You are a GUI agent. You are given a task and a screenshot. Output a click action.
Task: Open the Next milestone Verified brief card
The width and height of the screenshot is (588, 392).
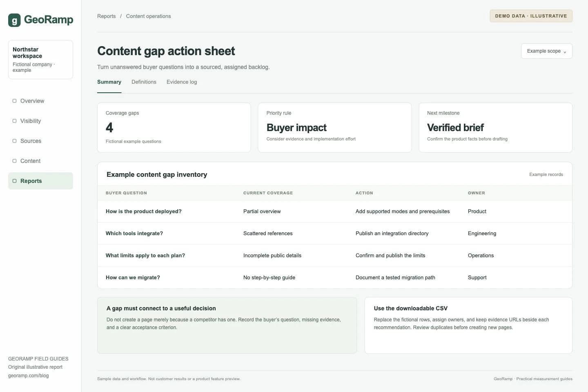tap(495, 128)
